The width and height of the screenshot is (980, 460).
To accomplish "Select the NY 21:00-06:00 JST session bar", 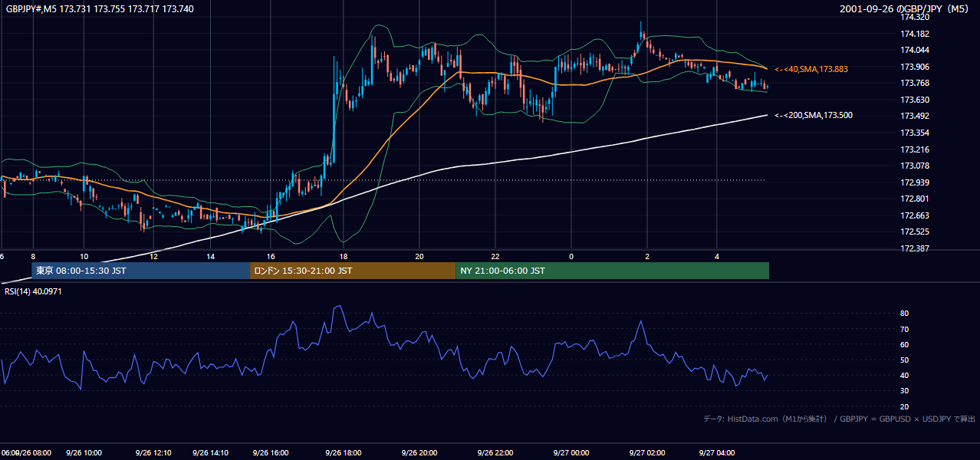I will coord(612,271).
